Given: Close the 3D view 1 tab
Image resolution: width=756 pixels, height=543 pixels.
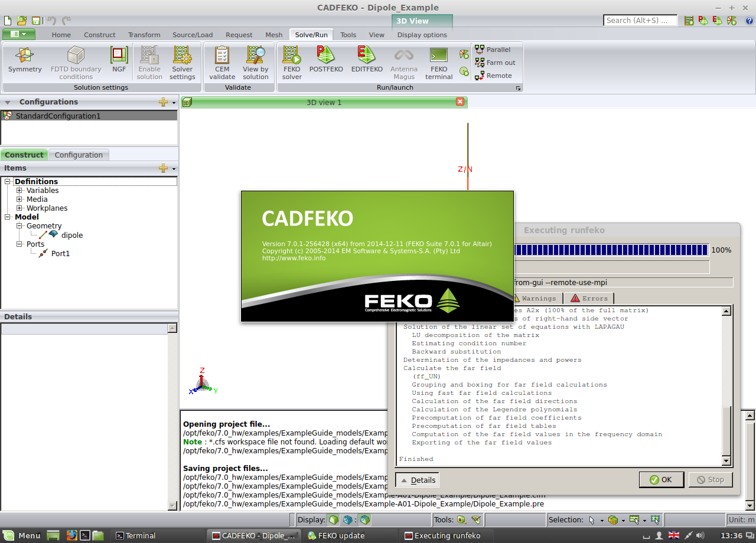Looking at the screenshot, I should 460,102.
